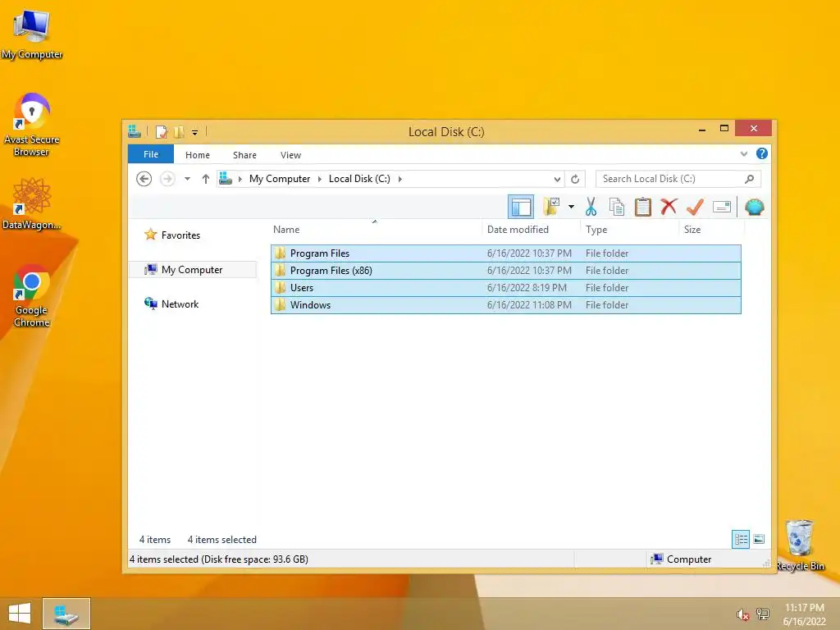Click the My Computer desktop icon
The width and height of the screenshot is (840, 630).
32,33
